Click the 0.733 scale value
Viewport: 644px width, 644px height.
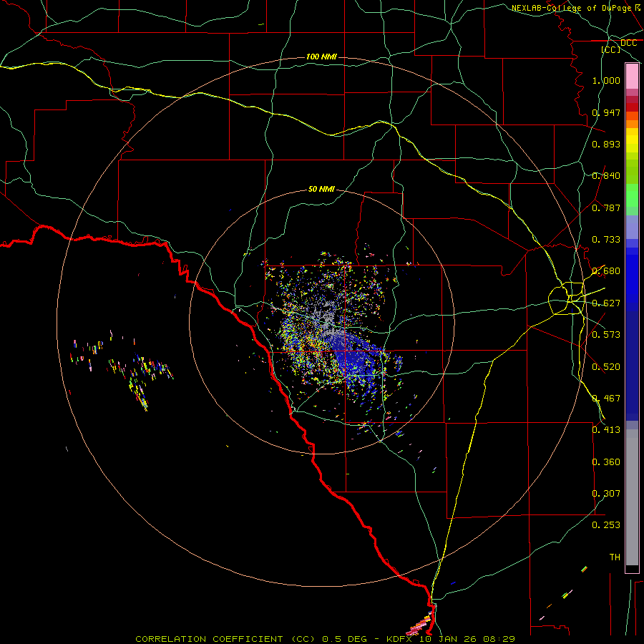pyautogui.click(x=606, y=240)
